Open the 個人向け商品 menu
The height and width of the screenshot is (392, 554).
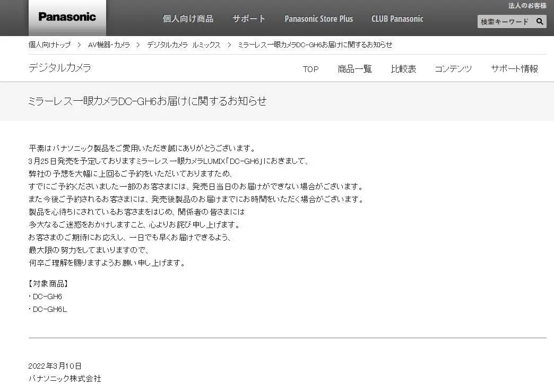188,19
